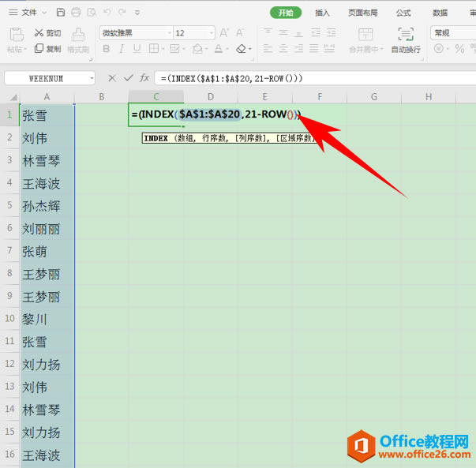The image size is (476, 468).
Task: Click the 合并居中 merge and center button
Action: click(x=365, y=40)
